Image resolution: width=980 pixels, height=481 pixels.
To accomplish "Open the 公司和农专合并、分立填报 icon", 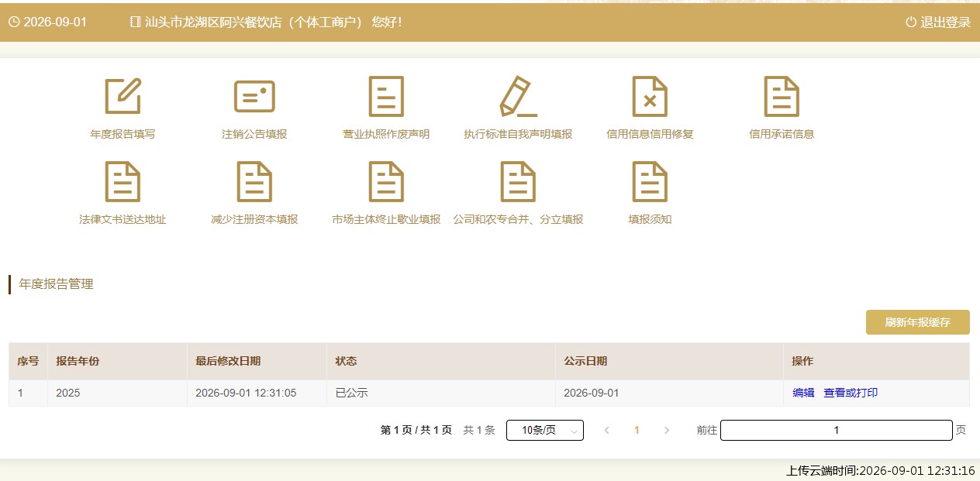I will (x=518, y=181).
